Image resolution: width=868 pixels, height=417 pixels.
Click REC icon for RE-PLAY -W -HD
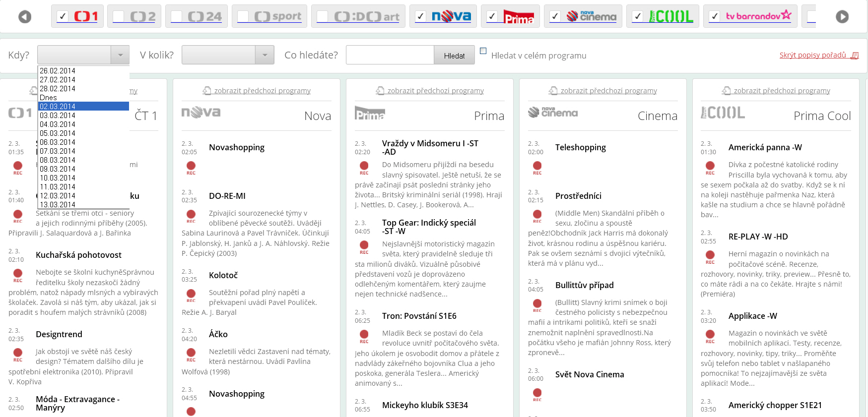click(x=710, y=257)
